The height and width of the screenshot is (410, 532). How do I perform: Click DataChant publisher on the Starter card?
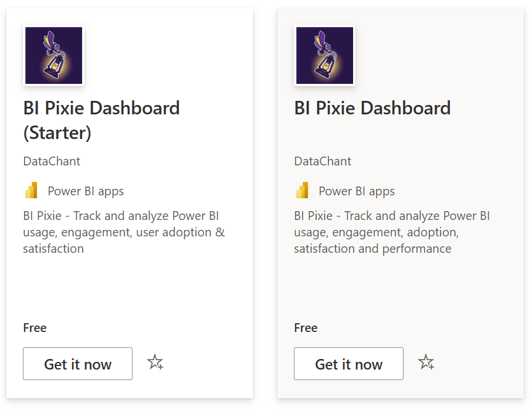pyautogui.click(x=52, y=161)
